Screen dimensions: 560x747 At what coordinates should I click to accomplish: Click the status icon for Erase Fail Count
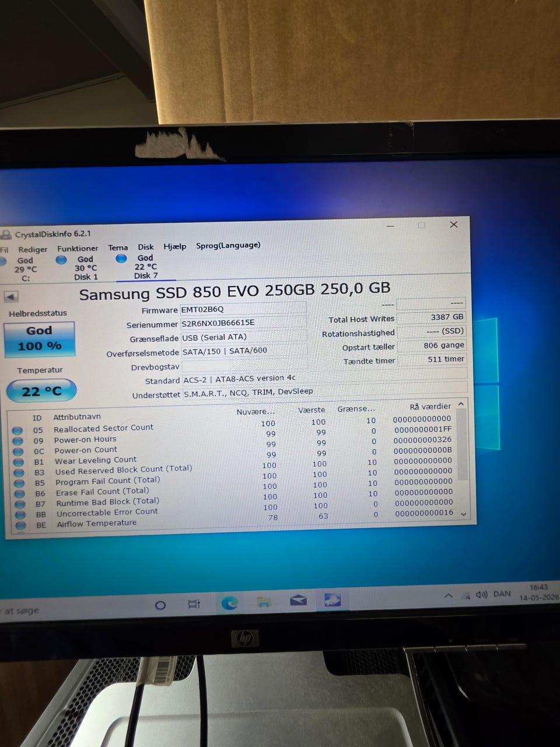pyautogui.click(x=20, y=494)
